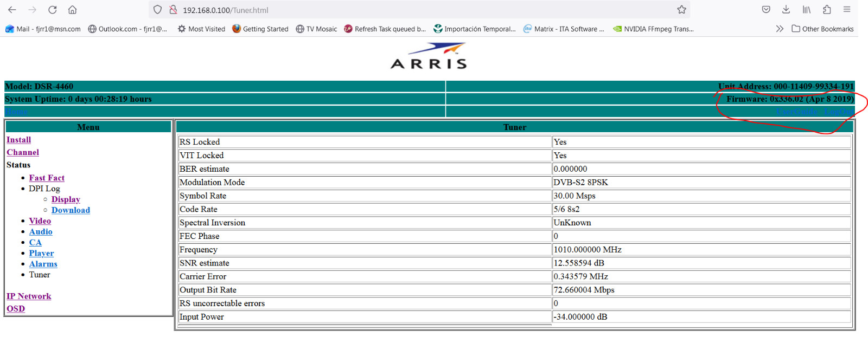Viewport: 868px width, 337px height.
Task: Bookmark this page with the star icon
Action: (681, 10)
